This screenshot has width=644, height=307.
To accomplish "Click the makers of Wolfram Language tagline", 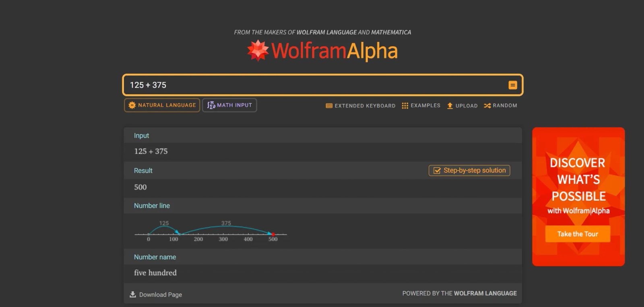I will click(x=322, y=32).
